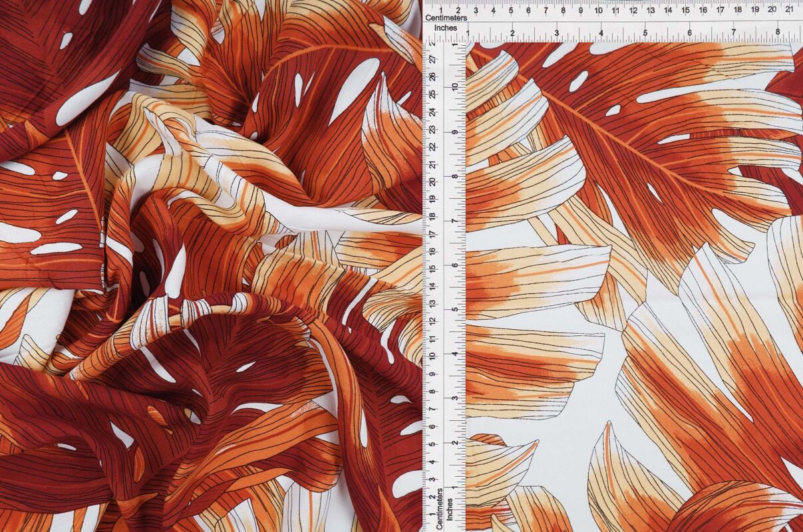The image size is (803, 532).
Task: Click the 15 centimeter mark on vertical ruler
Action: click(x=432, y=268)
